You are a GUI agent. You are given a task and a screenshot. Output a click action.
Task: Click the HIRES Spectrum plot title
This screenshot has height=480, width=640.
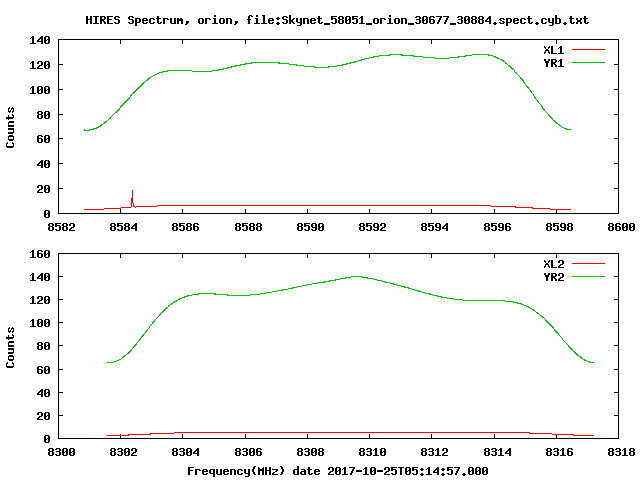point(337,20)
